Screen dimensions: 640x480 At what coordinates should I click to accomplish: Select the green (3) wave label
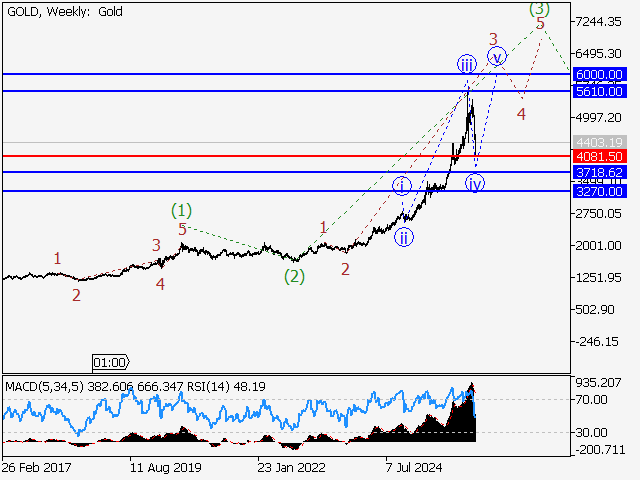coord(539,8)
